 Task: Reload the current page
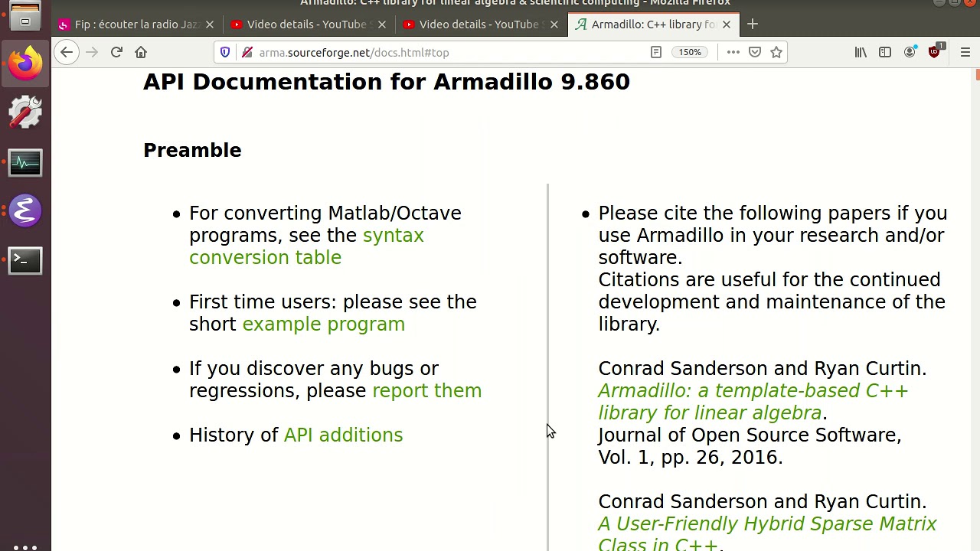click(116, 52)
